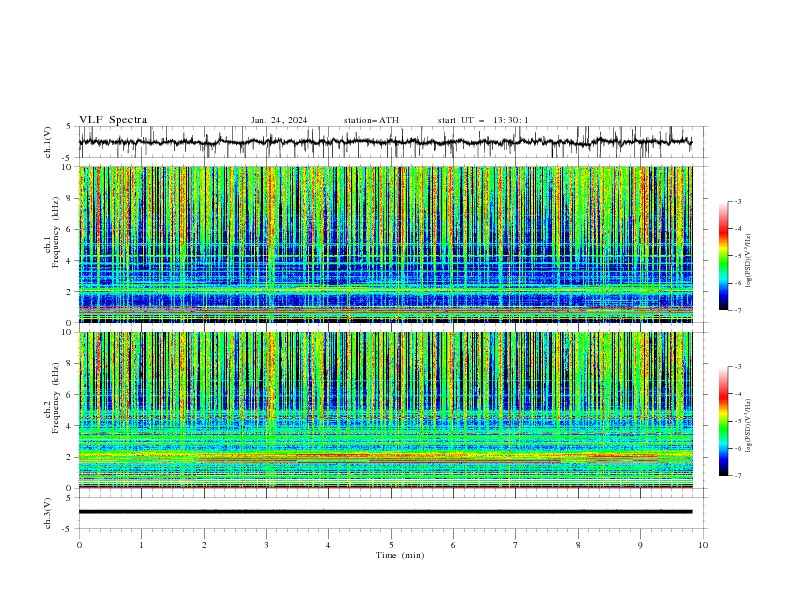Click the ch.2 colorbar "log(PSD)(V²/Hz)" label
The image size is (792, 612).
click(748, 426)
